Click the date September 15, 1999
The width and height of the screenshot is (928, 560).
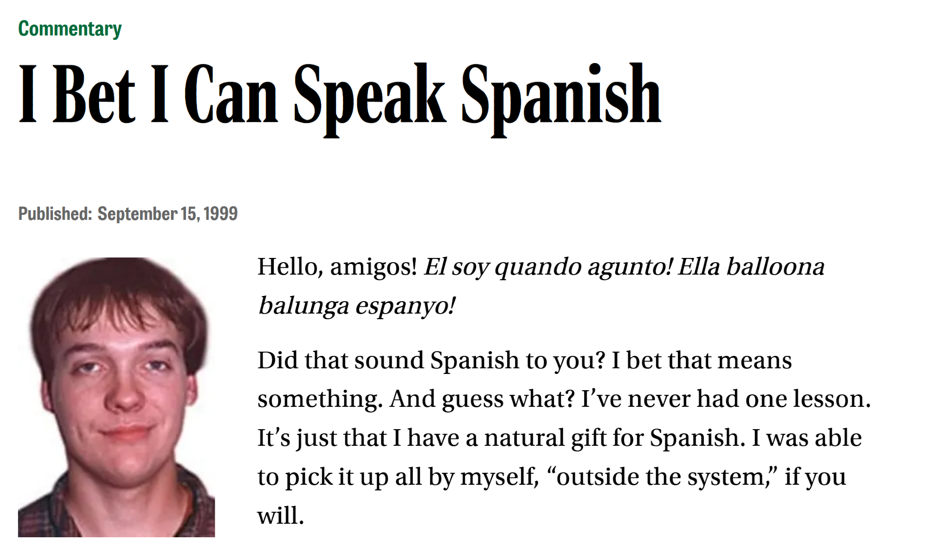(168, 214)
